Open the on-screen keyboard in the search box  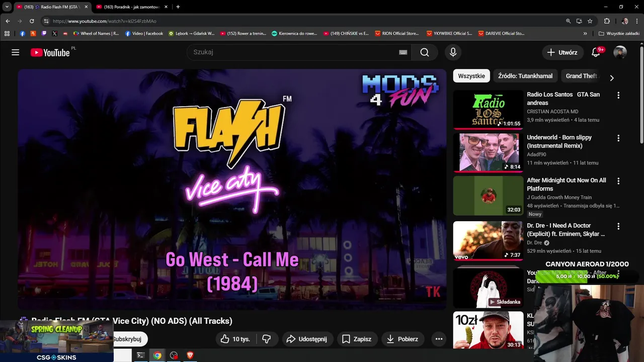(403, 52)
